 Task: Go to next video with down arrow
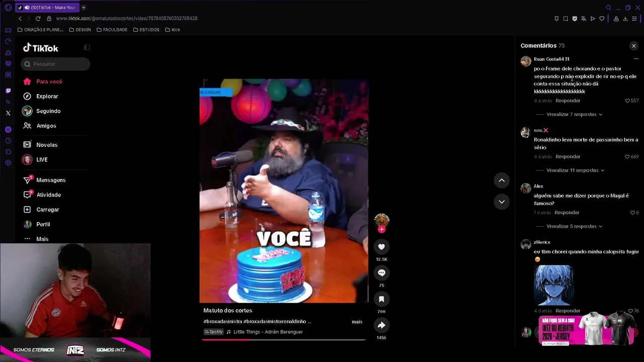pyautogui.click(x=502, y=202)
